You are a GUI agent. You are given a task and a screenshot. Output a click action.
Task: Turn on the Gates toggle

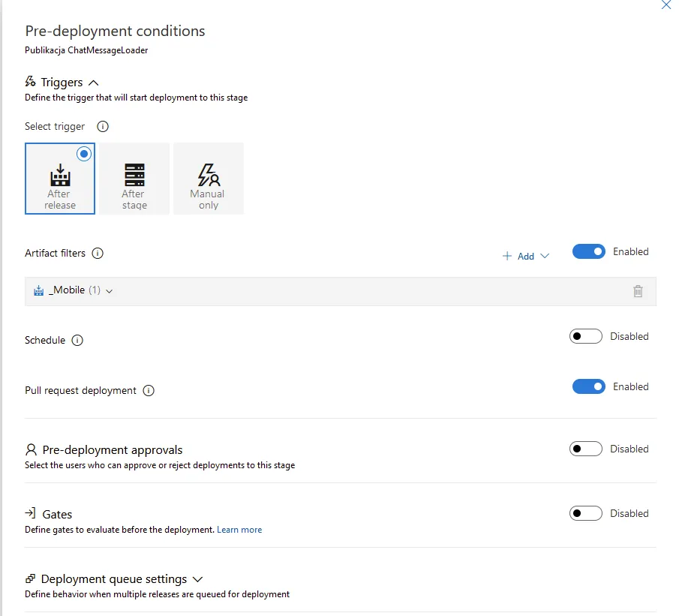[x=585, y=514]
